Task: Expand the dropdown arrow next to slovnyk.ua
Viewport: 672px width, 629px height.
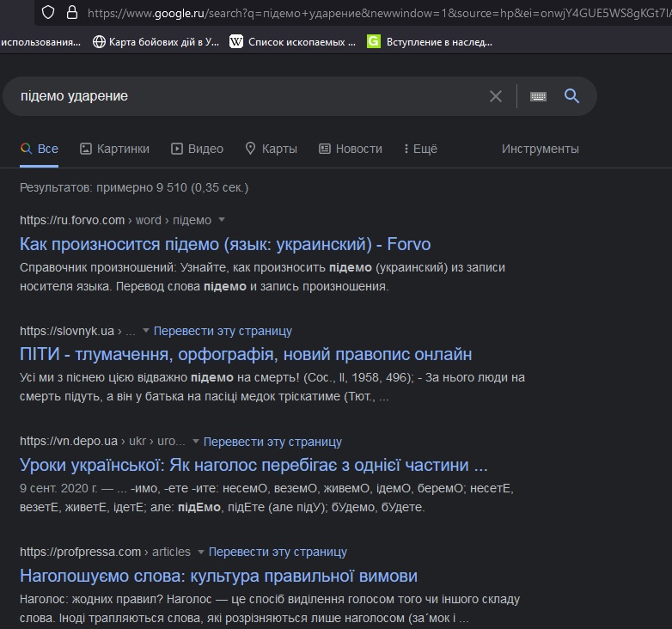Action: click(x=146, y=330)
